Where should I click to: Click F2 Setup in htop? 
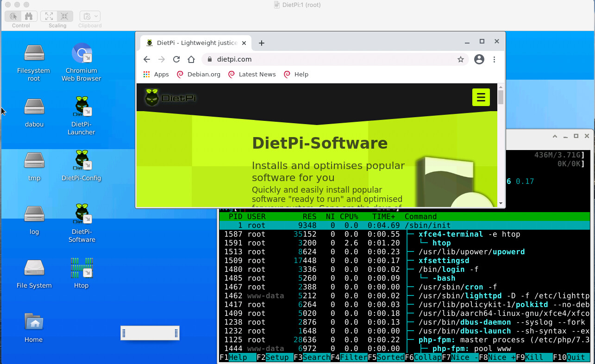pos(275,358)
